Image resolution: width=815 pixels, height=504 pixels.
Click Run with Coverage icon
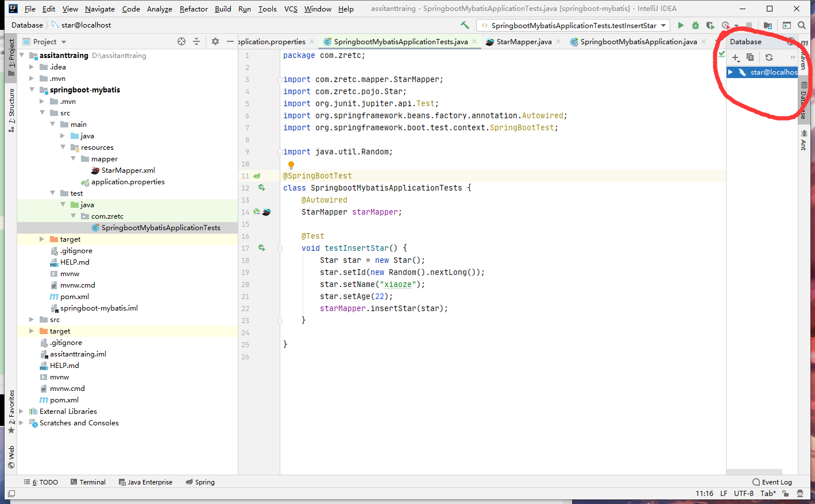pos(710,25)
